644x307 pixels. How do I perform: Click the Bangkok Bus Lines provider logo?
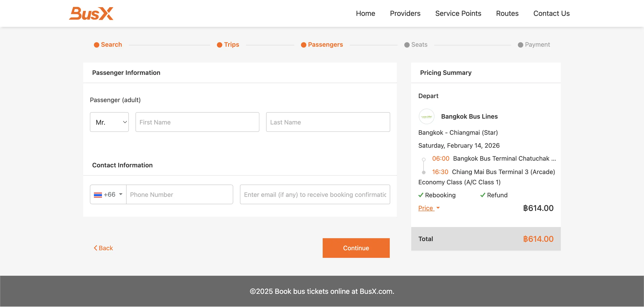(x=427, y=116)
